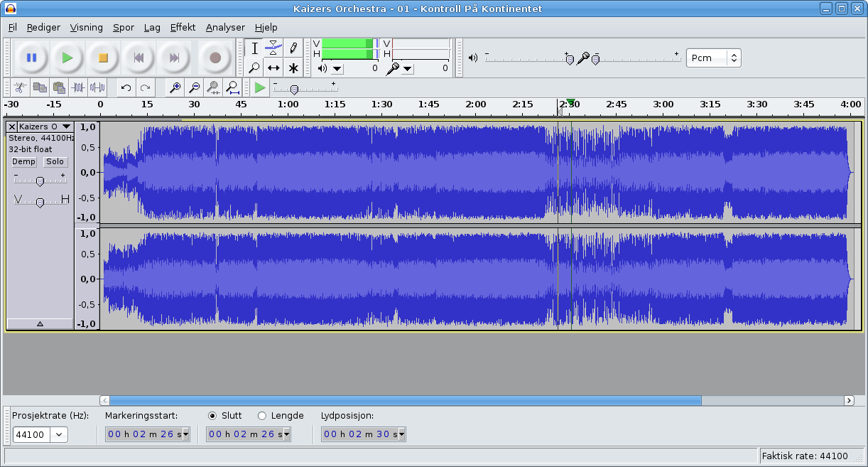Click the scrollbar left arrow
This screenshot has width=868, height=467.
[x=105, y=400]
